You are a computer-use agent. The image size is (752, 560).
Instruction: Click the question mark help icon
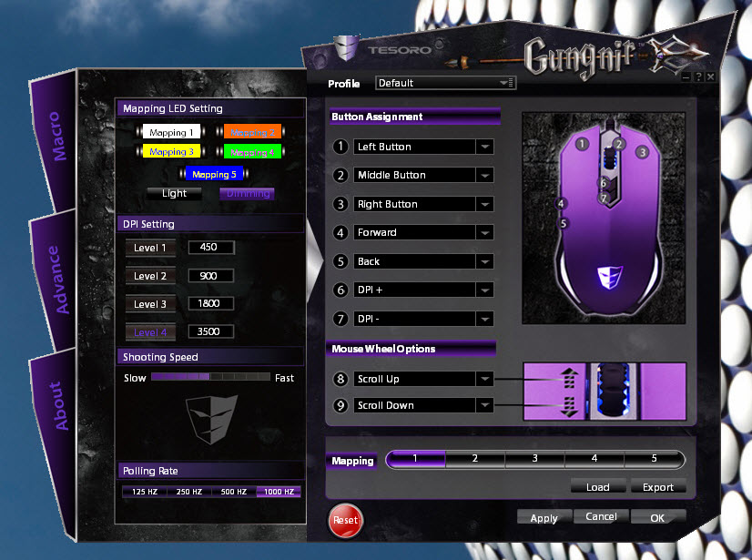coord(699,76)
